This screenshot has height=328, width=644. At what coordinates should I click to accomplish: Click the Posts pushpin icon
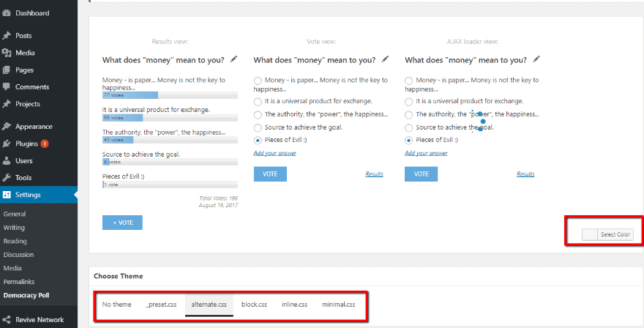6,36
